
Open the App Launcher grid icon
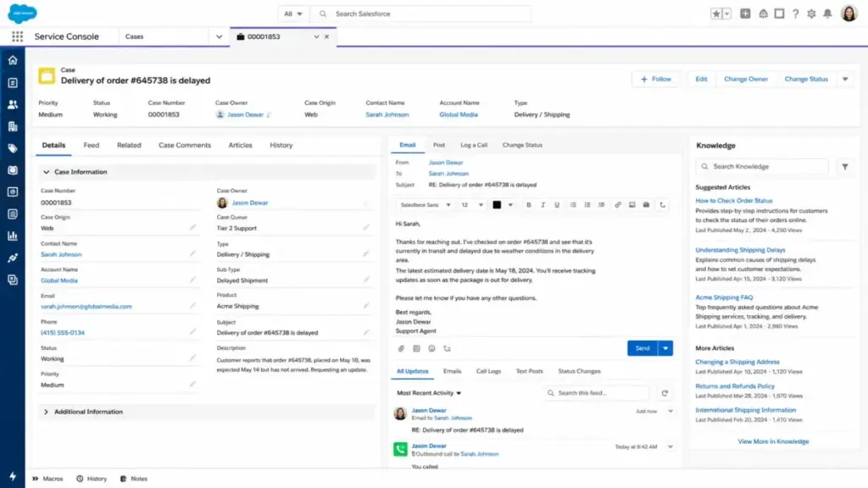[x=17, y=36]
